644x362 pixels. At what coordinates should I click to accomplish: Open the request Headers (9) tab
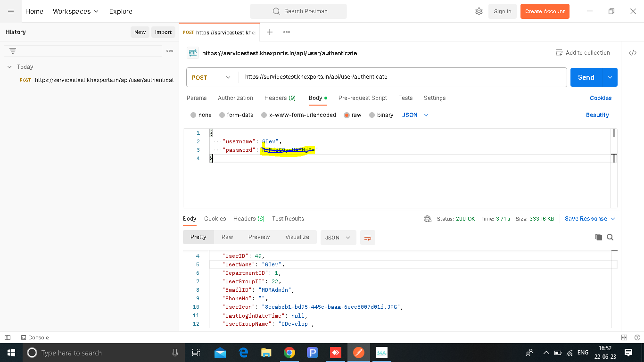coord(280,98)
